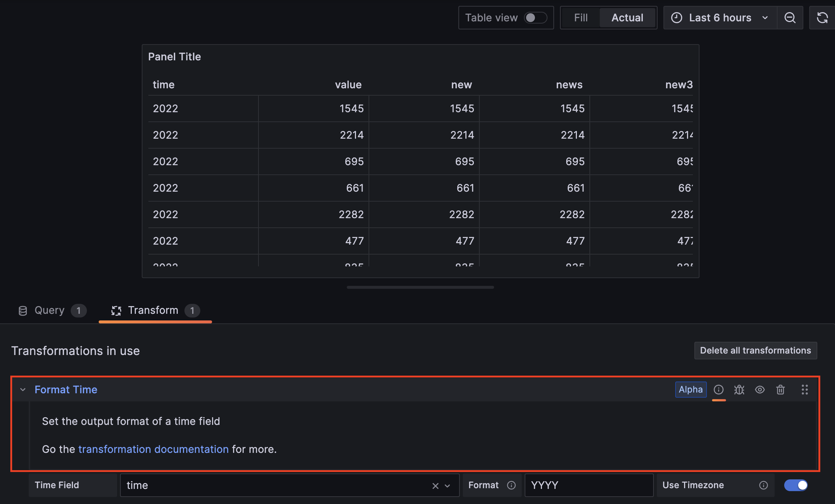
Task: Click the debug icon on Format Time transformation
Action: tap(739, 390)
